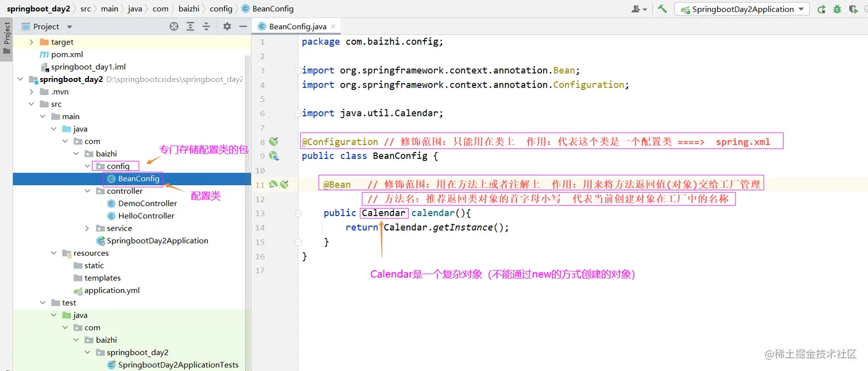
Task: Collapse the controller package arrow
Action: click(x=87, y=191)
